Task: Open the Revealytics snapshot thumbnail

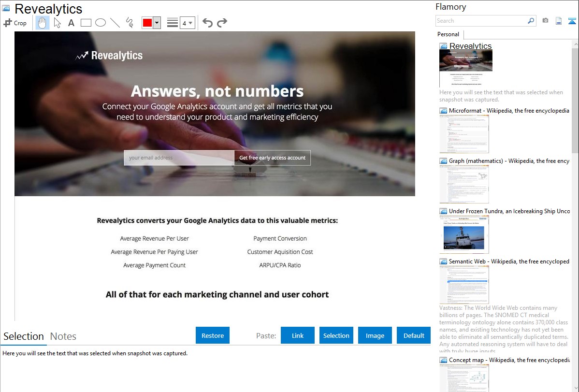Action: tap(465, 68)
